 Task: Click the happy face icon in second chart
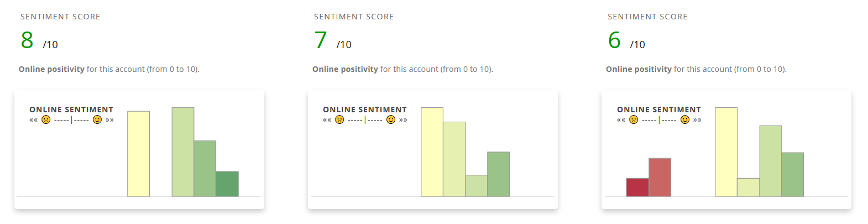coord(391,119)
